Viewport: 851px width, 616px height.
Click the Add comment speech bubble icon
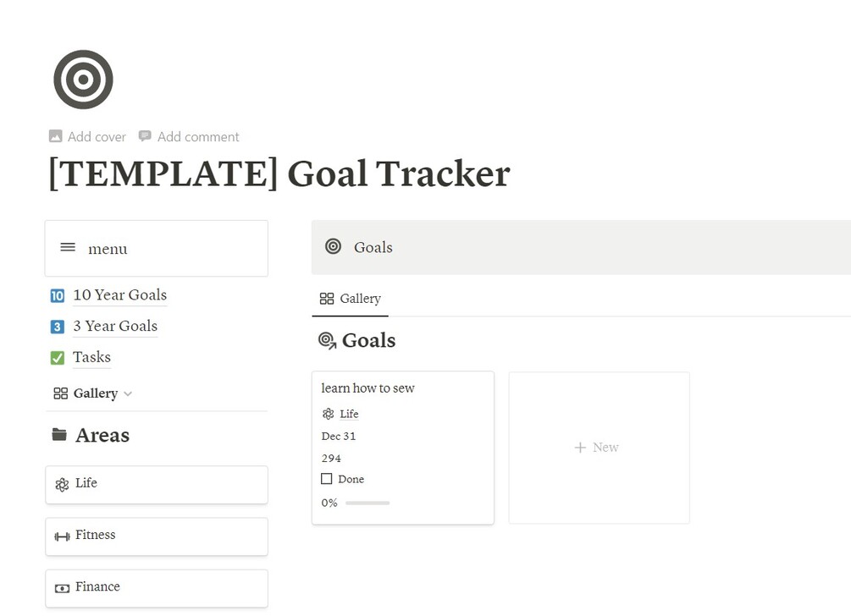(145, 136)
